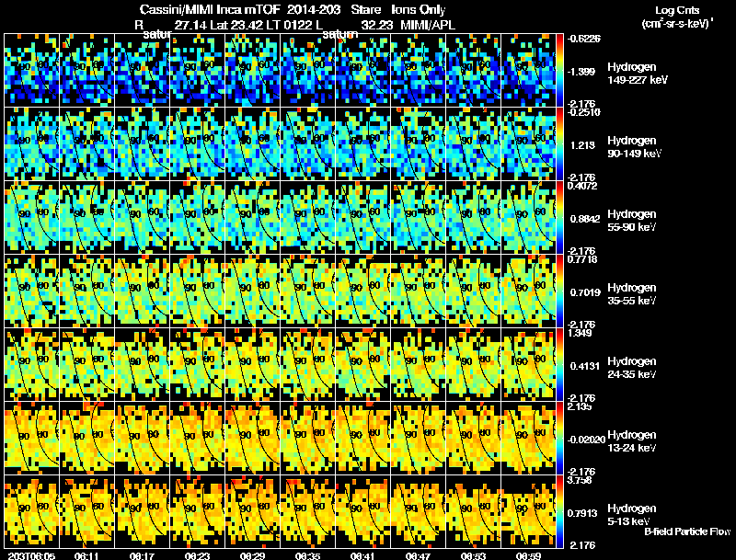The width and height of the screenshot is (736, 560).
Task: Select the '2014-203' date in the title
Action: pyautogui.click(x=314, y=10)
